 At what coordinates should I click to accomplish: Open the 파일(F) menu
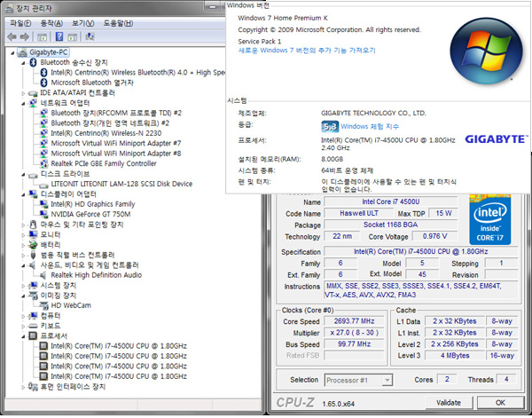20,23
